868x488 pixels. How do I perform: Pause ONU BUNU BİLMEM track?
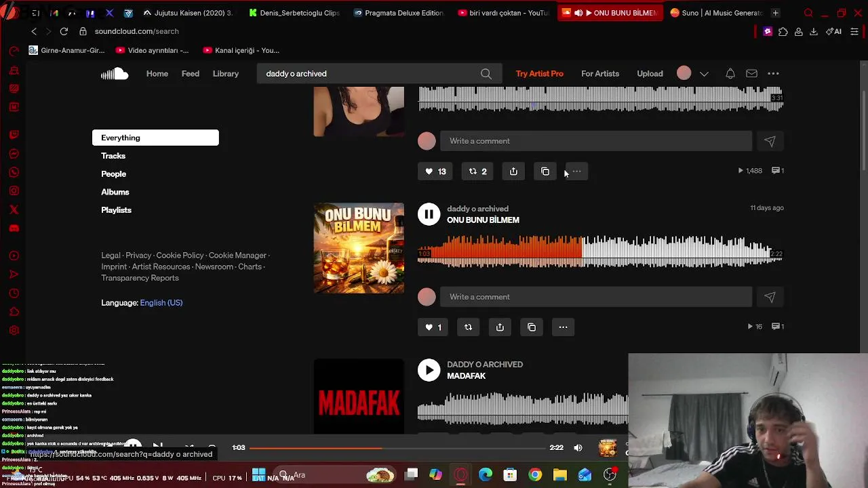(x=429, y=214)
